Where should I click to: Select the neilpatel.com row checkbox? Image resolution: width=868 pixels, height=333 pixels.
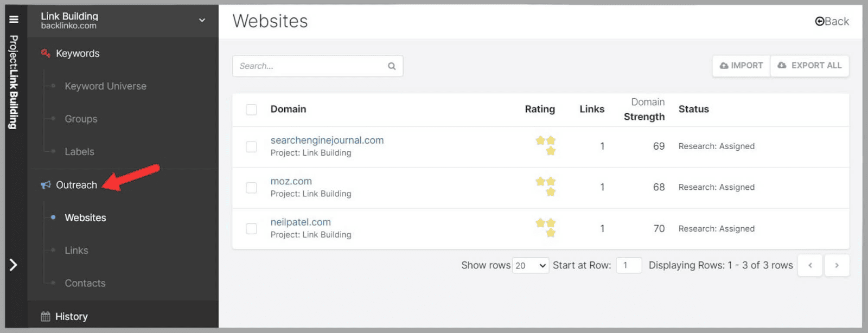coord(251,229)
